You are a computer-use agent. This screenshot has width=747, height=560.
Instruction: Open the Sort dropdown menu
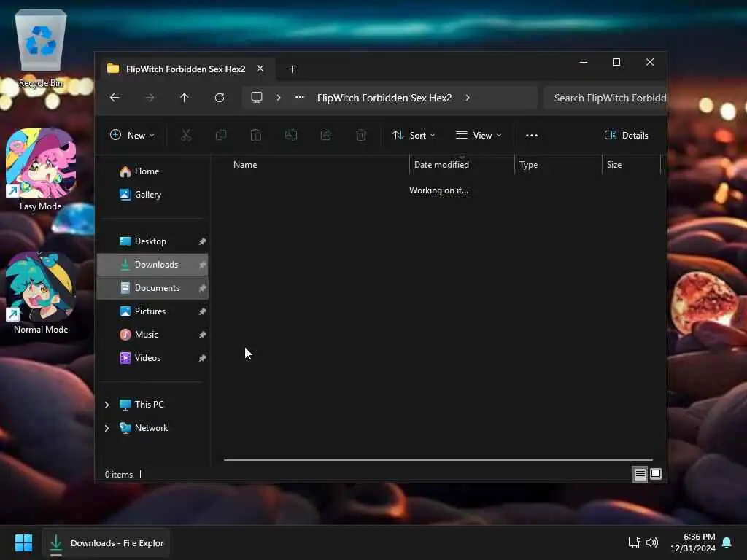(x=414, y=135)
